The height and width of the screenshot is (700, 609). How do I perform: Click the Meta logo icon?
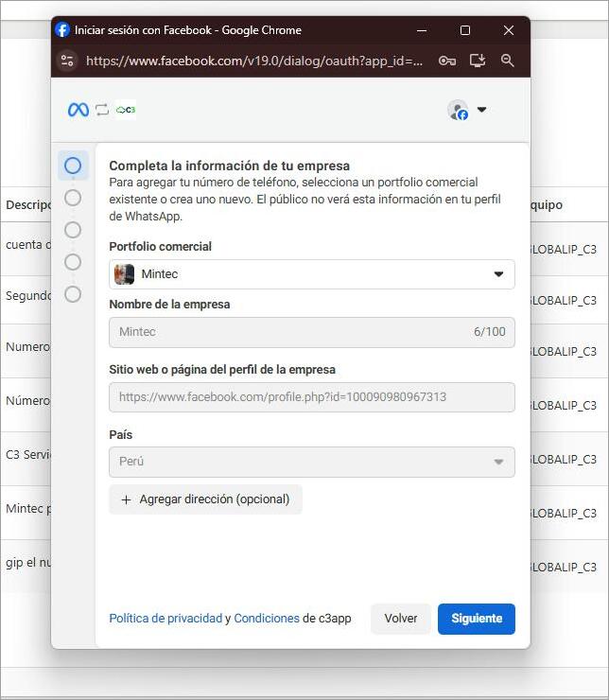[78, 110]
